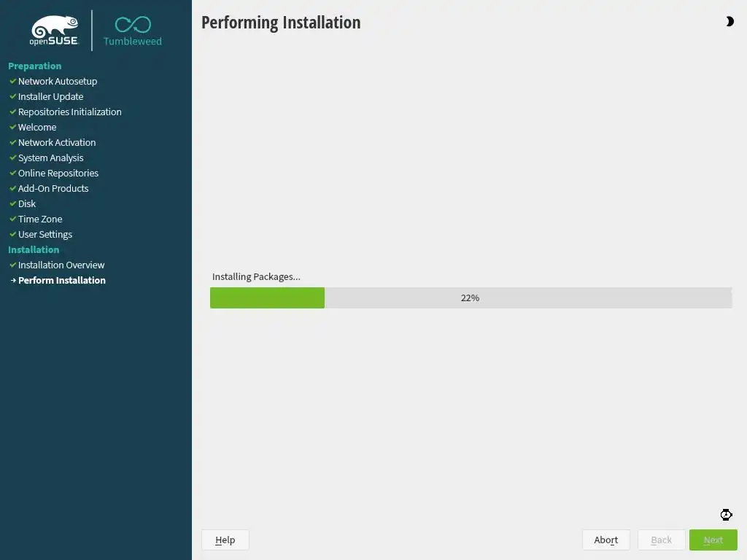
Task: Select the System Analysis step
Action: (50, 158)
